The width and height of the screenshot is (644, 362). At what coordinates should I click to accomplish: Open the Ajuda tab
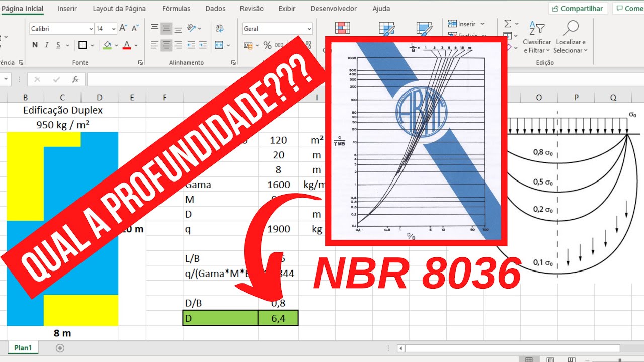pyautogui.click(x=381, y=9)
